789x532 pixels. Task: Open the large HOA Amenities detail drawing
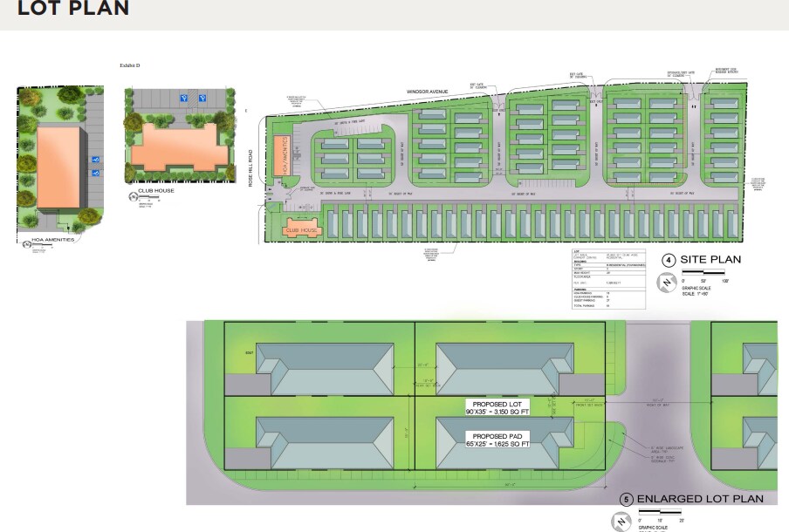point(60,162)
